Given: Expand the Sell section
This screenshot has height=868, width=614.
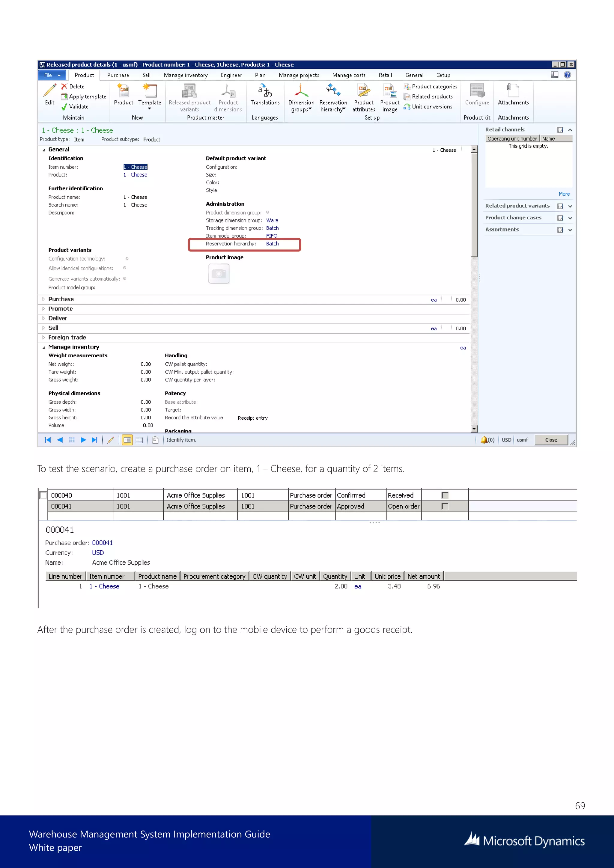Looking at the screenshot, I should pos(44,328).
